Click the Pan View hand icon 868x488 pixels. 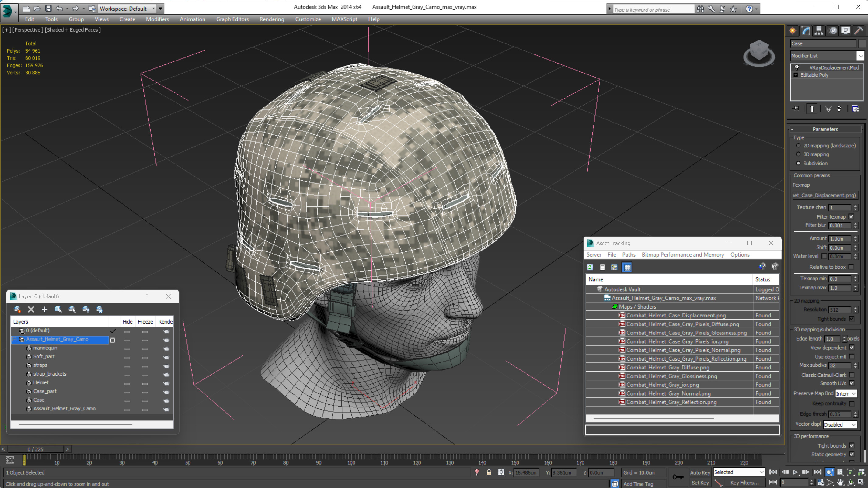840,483
